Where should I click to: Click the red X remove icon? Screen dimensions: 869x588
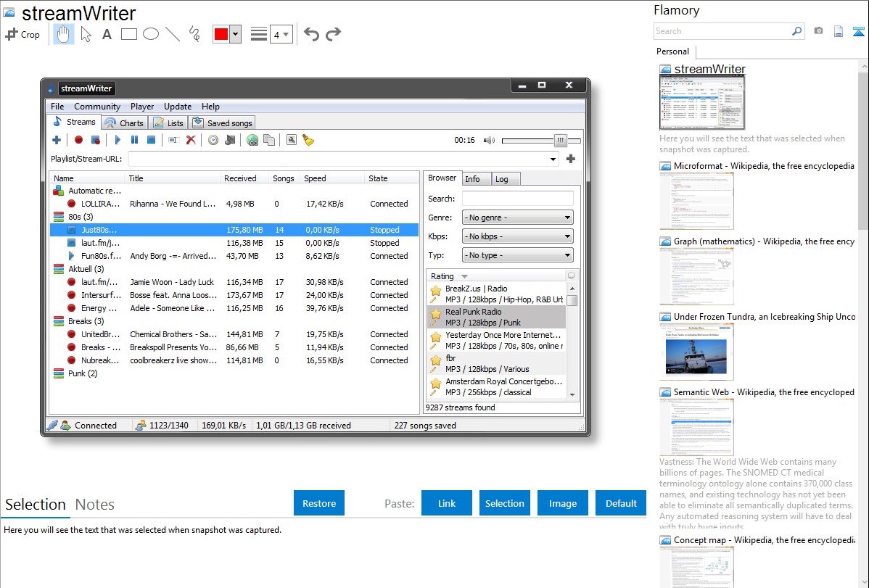click(x=191, y=140)
